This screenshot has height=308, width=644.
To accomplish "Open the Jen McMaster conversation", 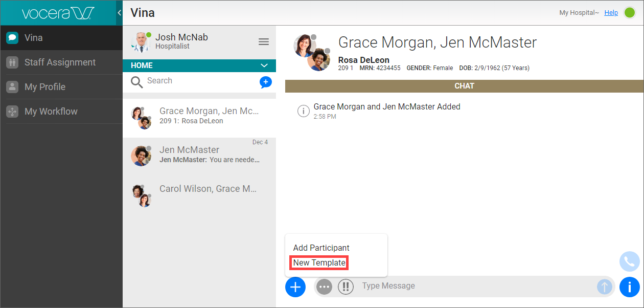I will [x=199, y=155].
